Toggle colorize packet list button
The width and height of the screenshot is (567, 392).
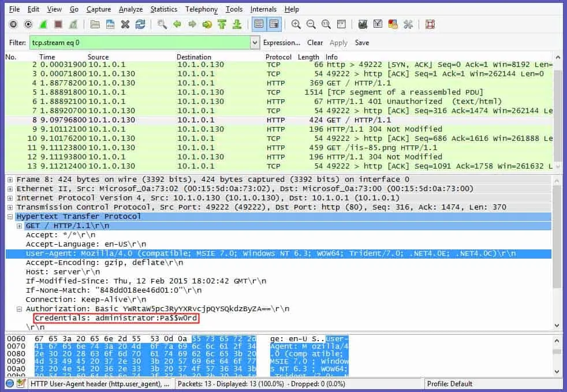pos(259,24)
